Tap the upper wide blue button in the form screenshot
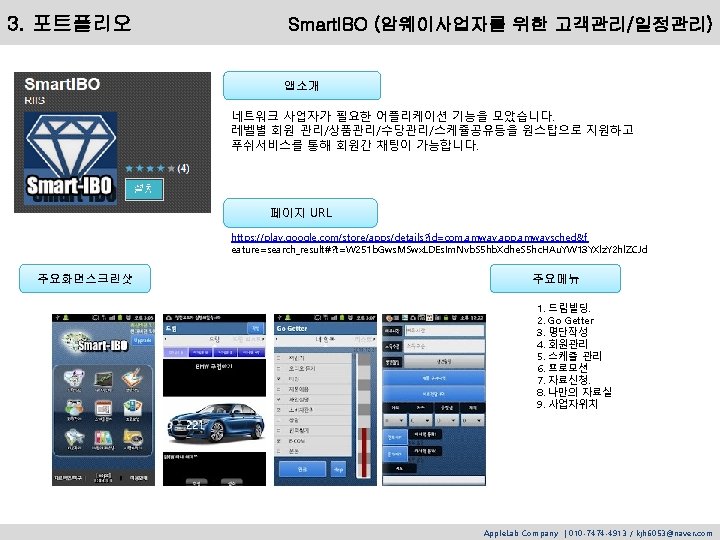The width and height of the screenshot is (720, 540). (x=433, y=378)
